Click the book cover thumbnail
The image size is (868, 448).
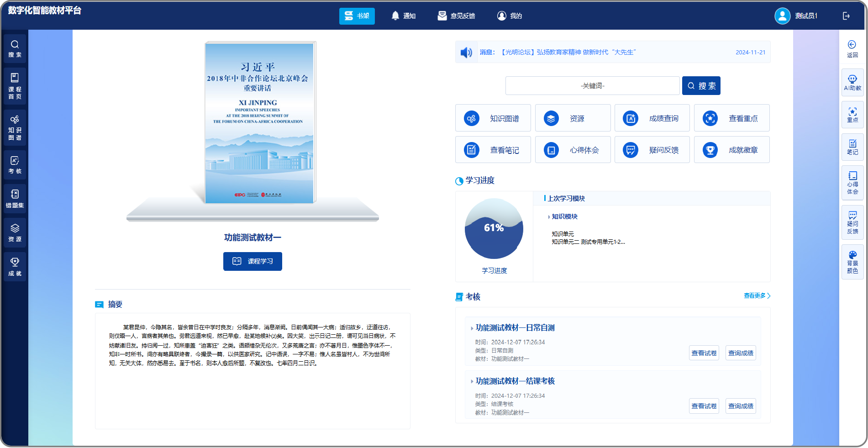coord(259,122)
